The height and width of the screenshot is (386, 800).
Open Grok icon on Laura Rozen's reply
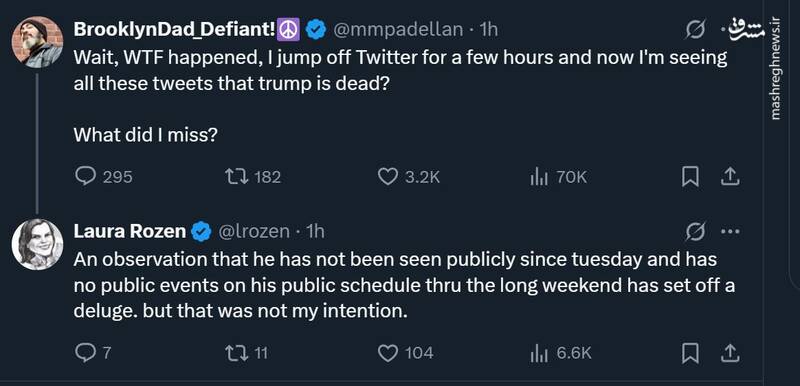696,231
